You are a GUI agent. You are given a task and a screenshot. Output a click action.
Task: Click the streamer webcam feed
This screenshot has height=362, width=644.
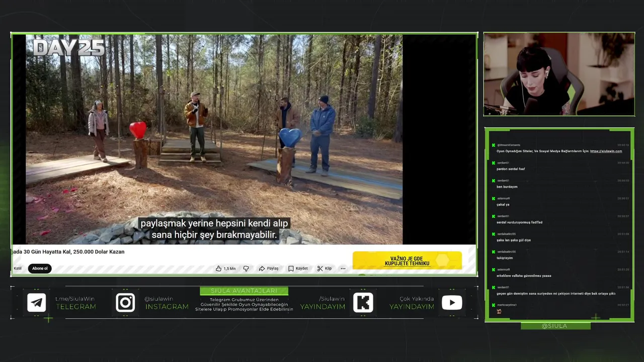559,74
